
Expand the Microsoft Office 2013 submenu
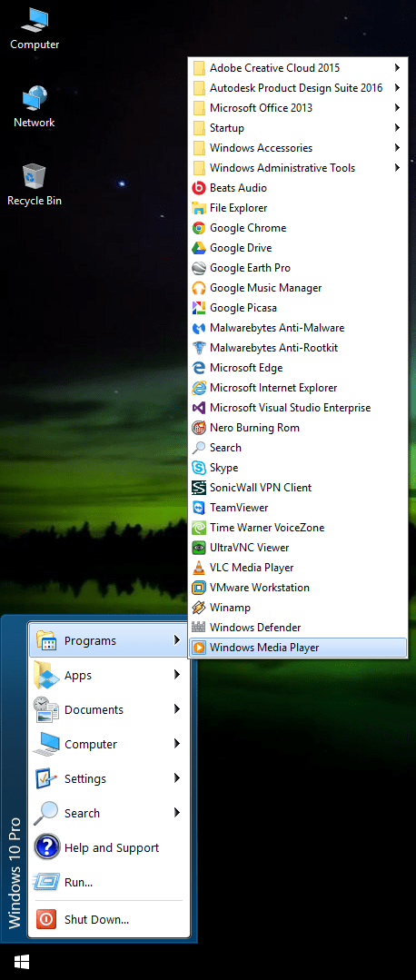click(298, 107)
